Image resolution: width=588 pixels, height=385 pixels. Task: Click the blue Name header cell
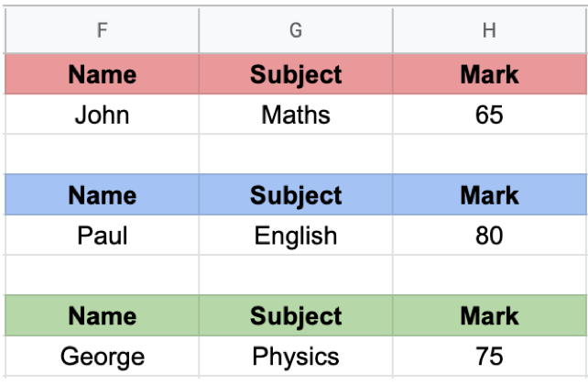102,195
